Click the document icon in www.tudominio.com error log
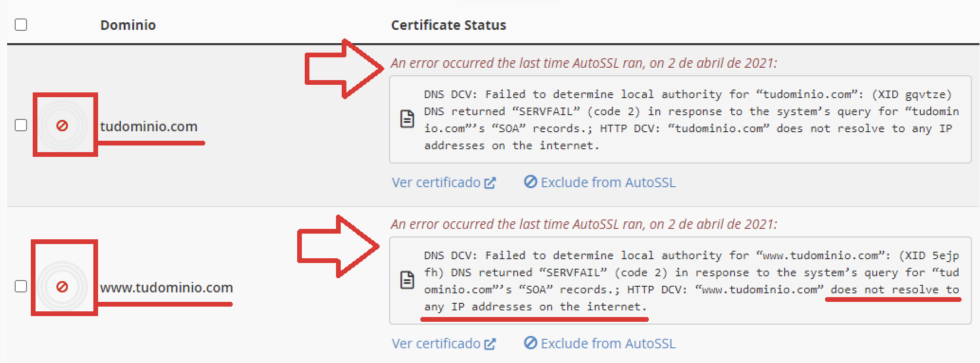980x363 pixels. 407,280
